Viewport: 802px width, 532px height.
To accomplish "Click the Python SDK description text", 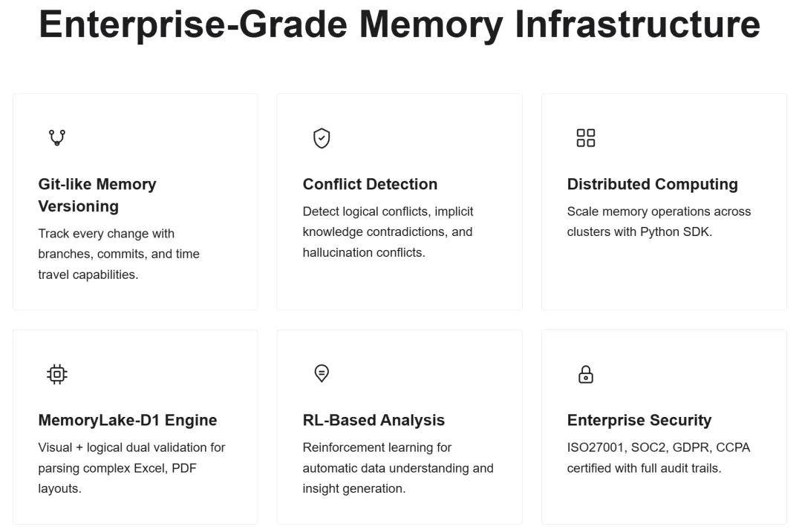I will point(639,231).
